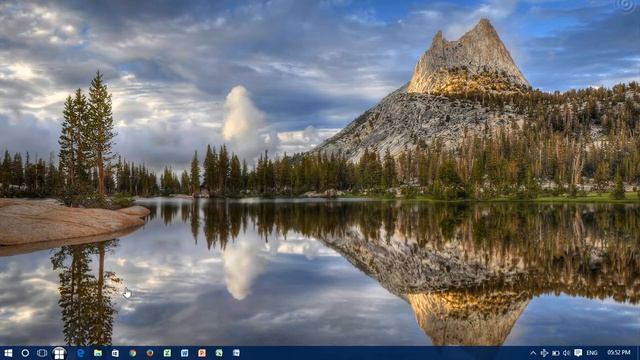Open the Windows Start menu

[x=8, y=353]
